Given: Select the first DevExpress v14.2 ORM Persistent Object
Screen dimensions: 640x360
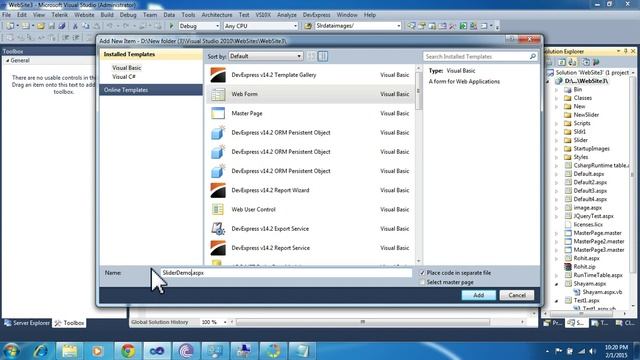Looking at the screenshot, I should click(310, 133).
